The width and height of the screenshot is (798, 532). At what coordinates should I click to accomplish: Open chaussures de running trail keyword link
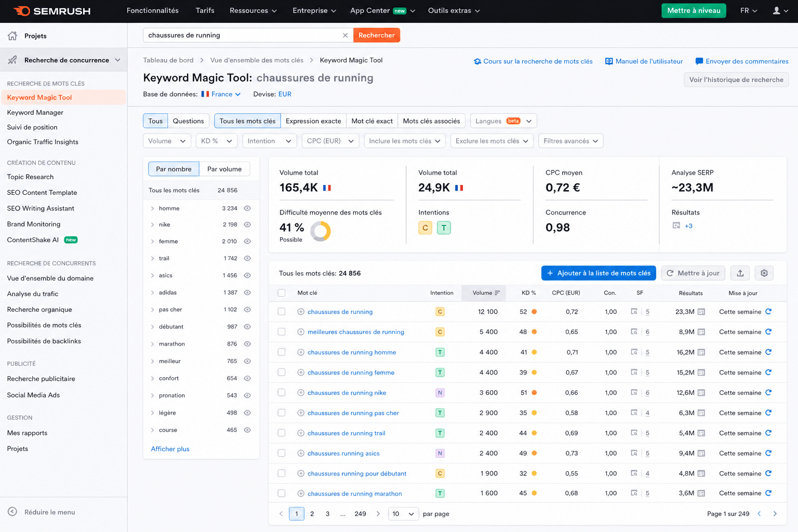tap(347, 433)
